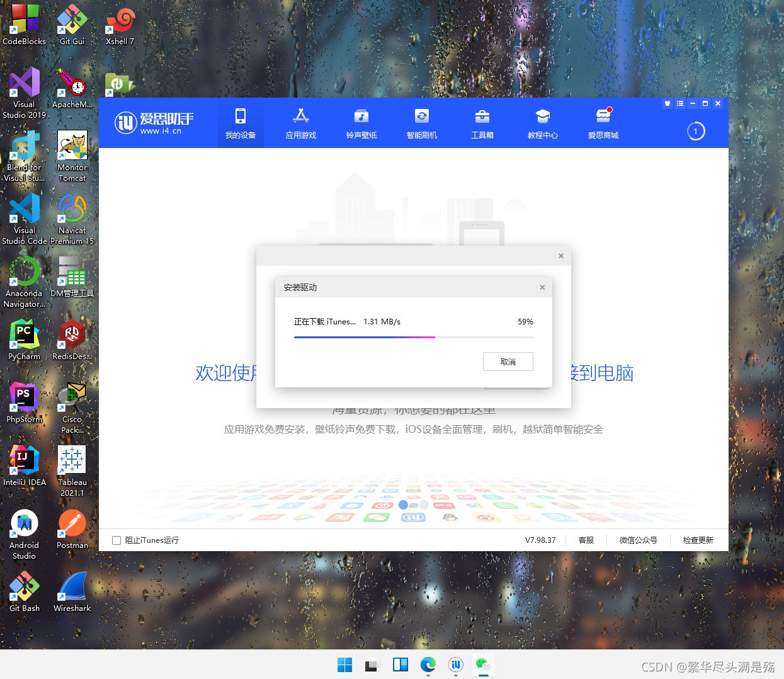Launch Microsoft Edge from taskbar
Viewport: 784px width, 679px height.
[x=428, y=665]
